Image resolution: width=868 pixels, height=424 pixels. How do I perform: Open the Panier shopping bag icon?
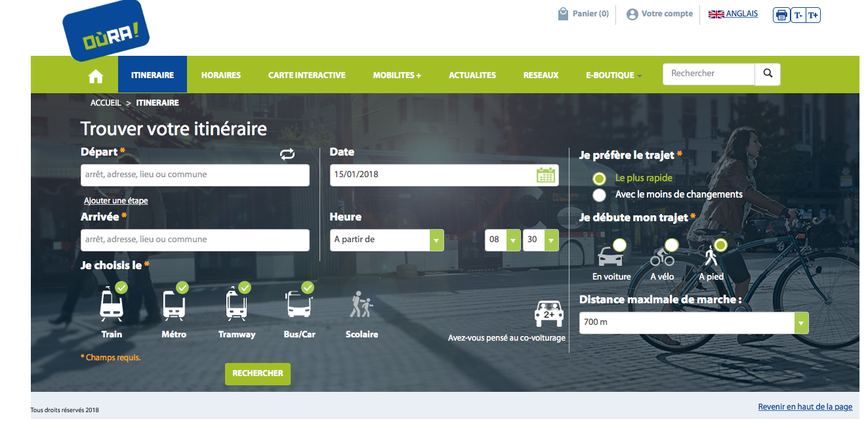563,14
